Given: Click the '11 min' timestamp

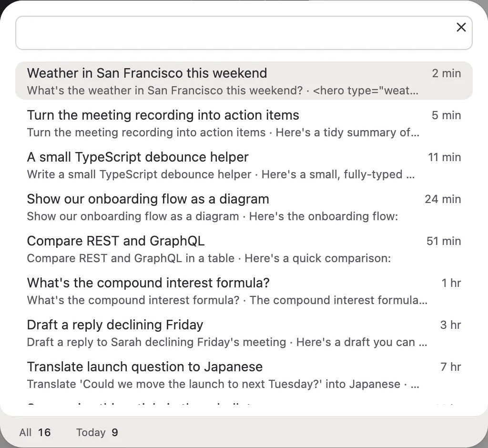Looking at the screenshot, I should point(445,157).
